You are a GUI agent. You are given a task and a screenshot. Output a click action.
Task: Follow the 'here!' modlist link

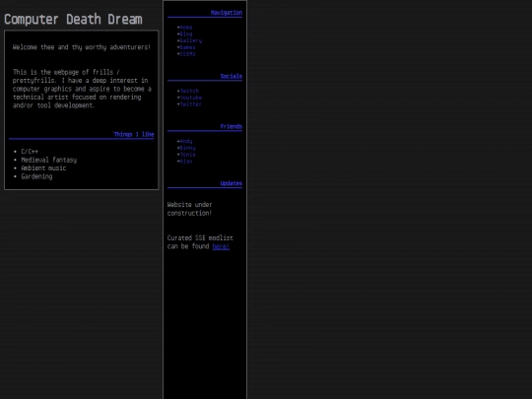(221, 246)
